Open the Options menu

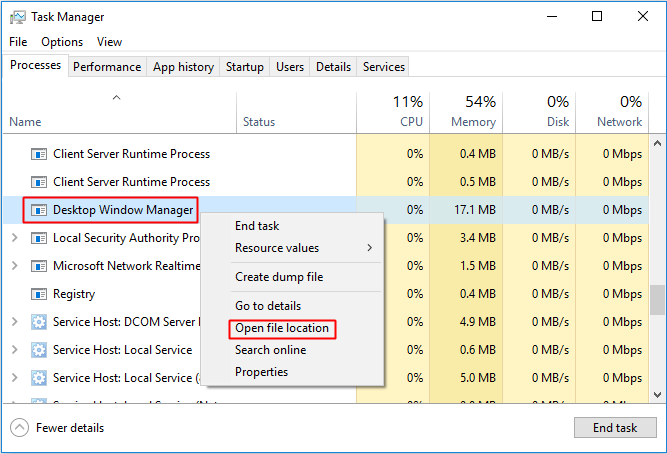pyautogui.click(x=62, y=42)
